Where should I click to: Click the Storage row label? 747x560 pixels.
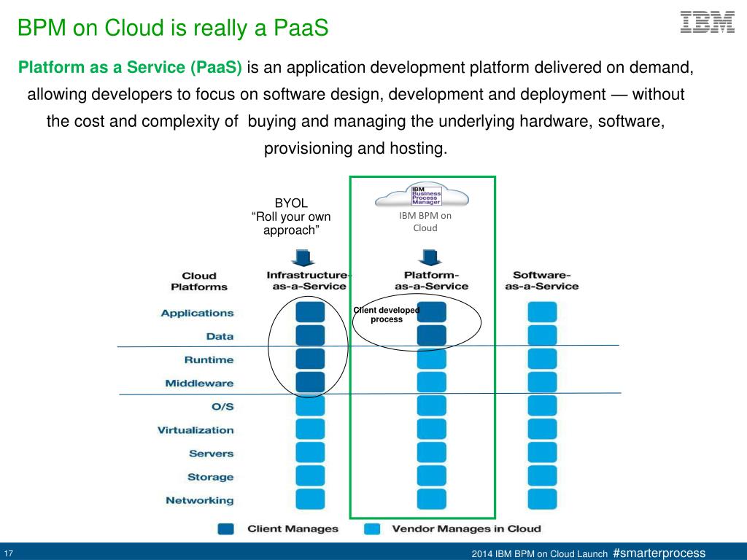coord(211,477)
